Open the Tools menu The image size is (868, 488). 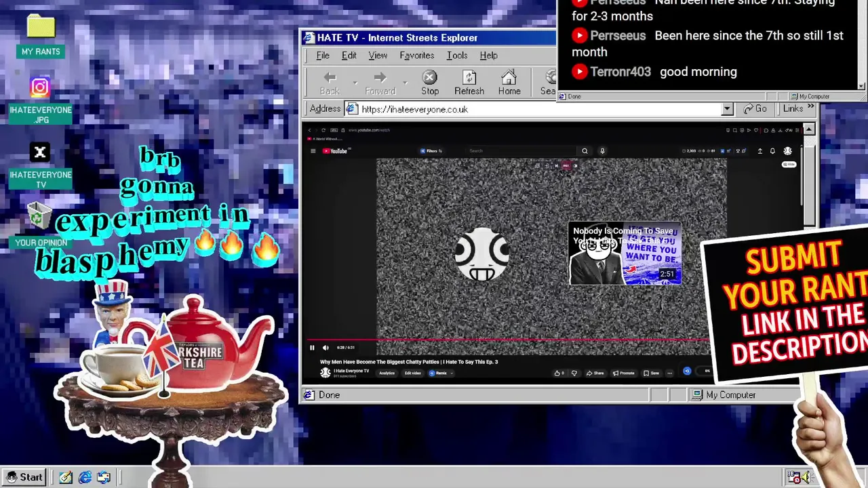pos(457,56)
